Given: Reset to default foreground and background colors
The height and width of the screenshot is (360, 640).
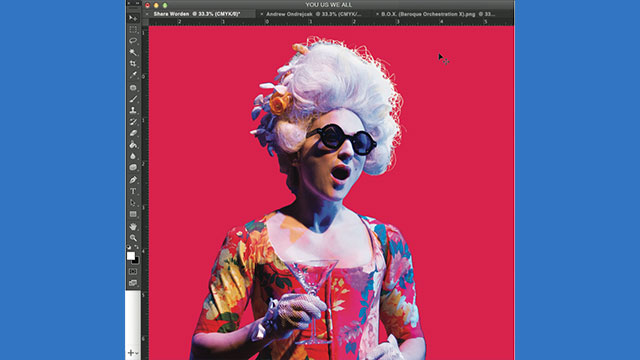Looking at the screenshot, I should click(129, 247).
